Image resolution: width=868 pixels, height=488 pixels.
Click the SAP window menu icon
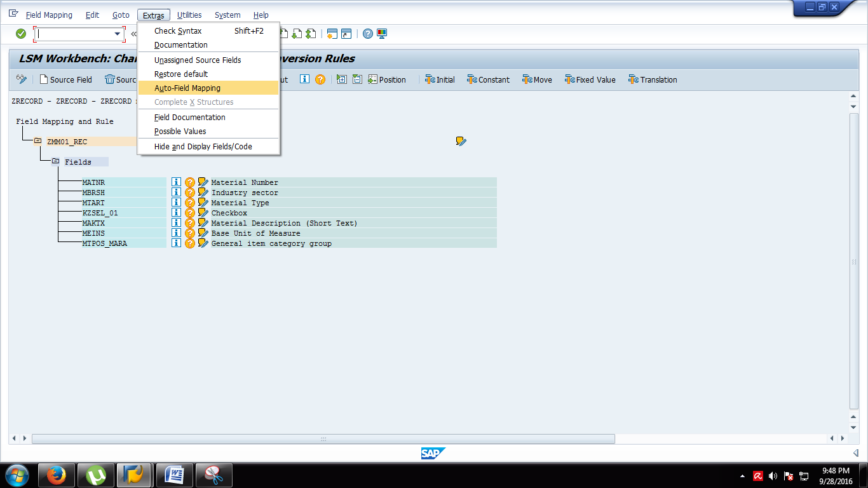13,13
